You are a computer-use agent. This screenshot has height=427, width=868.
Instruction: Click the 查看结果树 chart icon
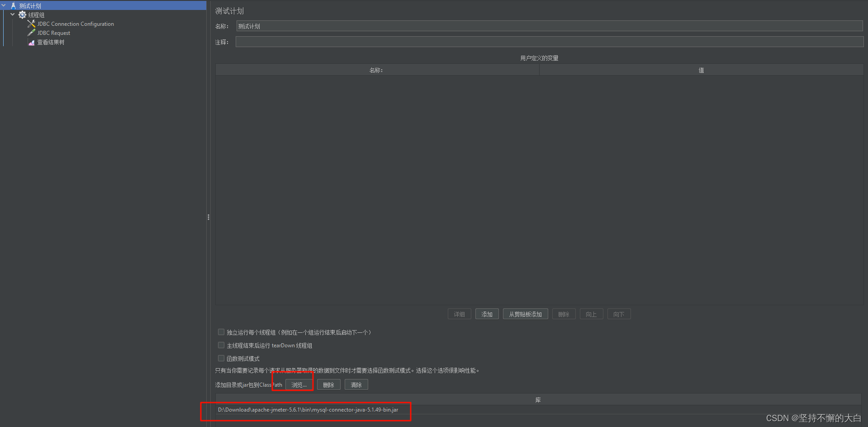coord(31,42)
